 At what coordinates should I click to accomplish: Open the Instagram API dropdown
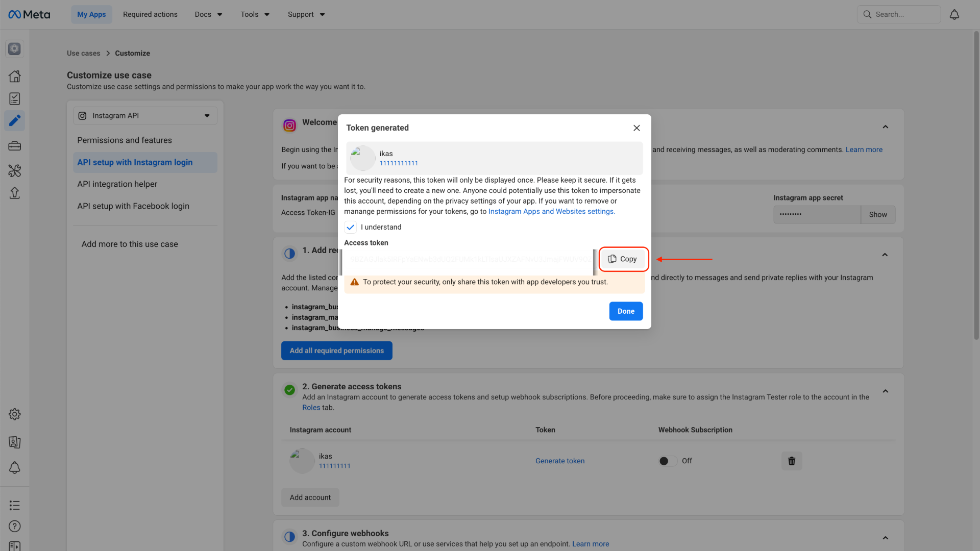click(145, 116)
